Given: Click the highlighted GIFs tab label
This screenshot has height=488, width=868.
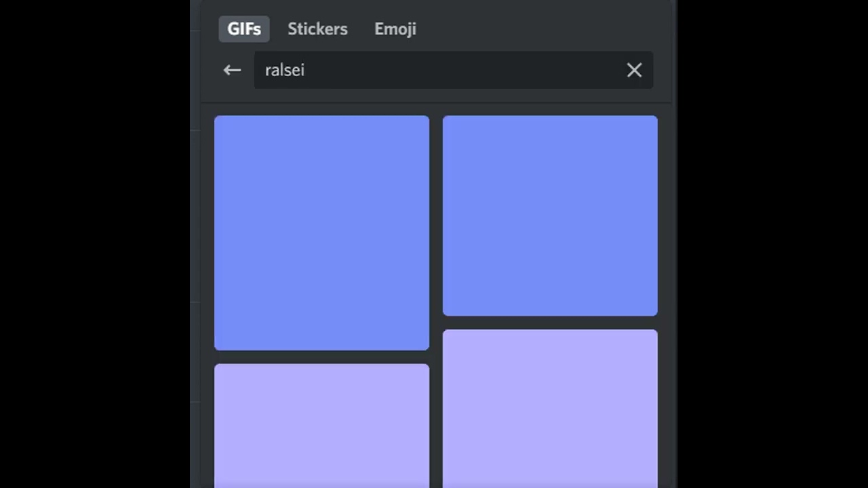Looking at the screenshot, I should click(244, 29).
